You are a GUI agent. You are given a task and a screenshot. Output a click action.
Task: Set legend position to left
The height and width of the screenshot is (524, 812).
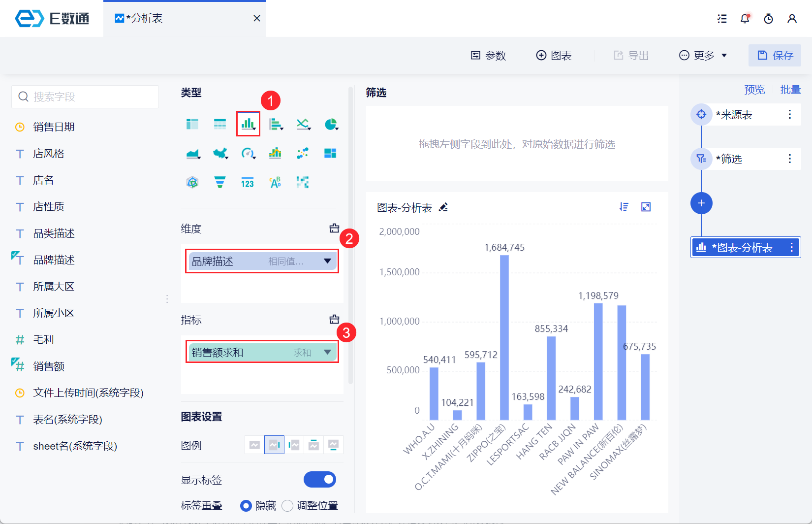click(294, 445)
